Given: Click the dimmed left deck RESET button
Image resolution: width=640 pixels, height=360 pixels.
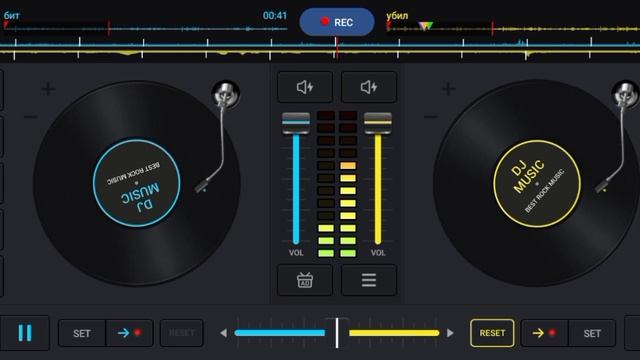Looking at the screenshot, I should (182, 333).
